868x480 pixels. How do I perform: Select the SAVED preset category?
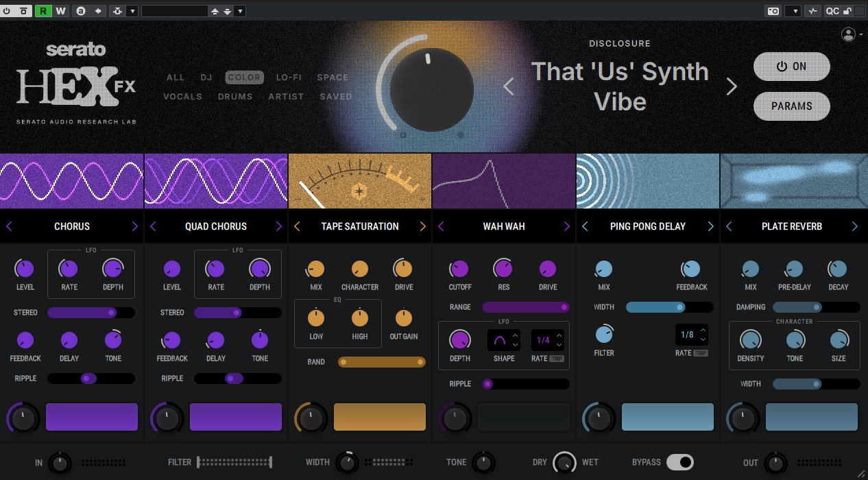336,97
